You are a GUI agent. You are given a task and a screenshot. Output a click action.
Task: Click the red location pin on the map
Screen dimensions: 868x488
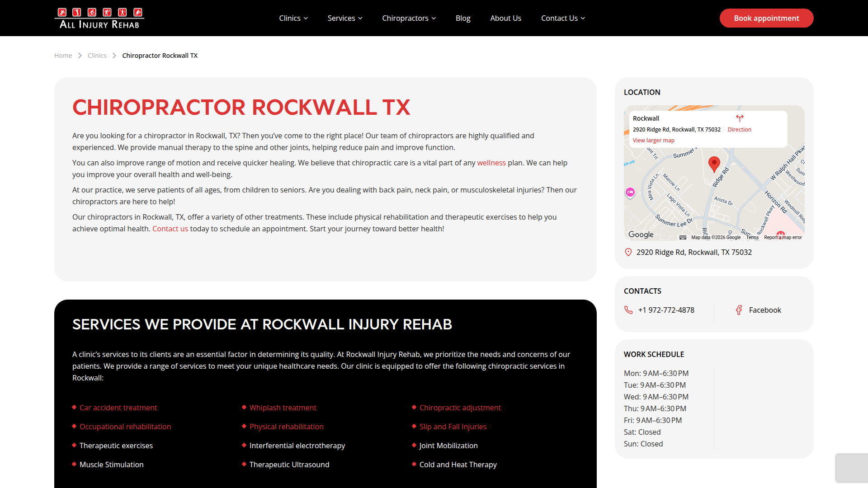[x=714, y=164]
